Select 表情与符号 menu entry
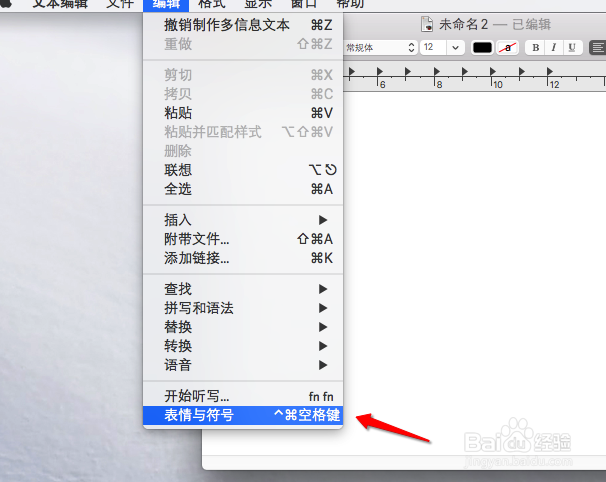Screen dimensions: 606x482 243,415
